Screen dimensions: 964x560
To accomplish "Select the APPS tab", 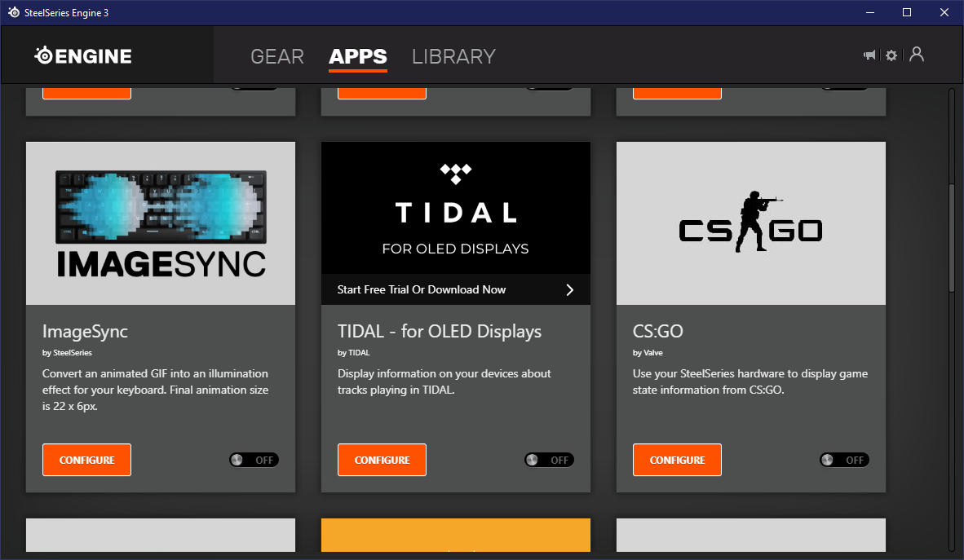I will coord(358,56).
